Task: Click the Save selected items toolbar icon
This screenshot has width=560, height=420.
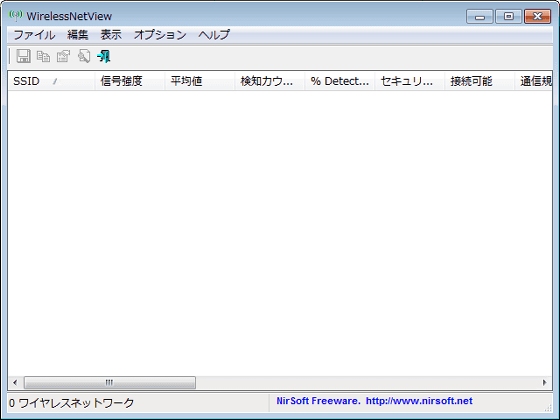Action: click(x=24, y=56)
